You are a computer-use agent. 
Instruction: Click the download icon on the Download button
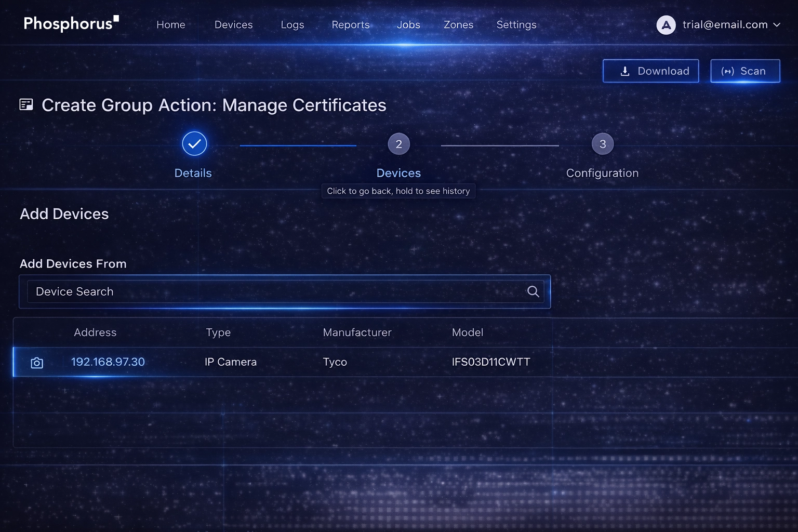[624, 71]
